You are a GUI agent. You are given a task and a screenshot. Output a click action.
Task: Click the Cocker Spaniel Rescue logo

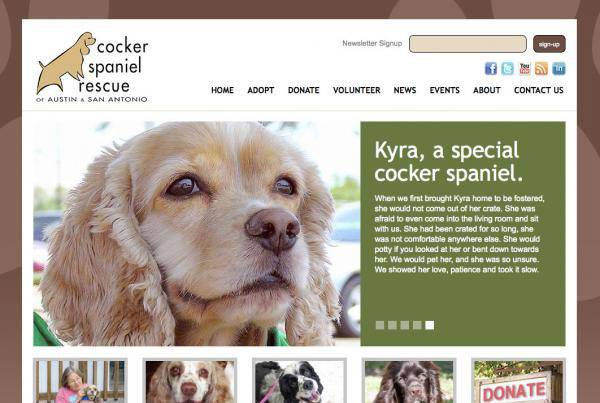tap(92, 67)
